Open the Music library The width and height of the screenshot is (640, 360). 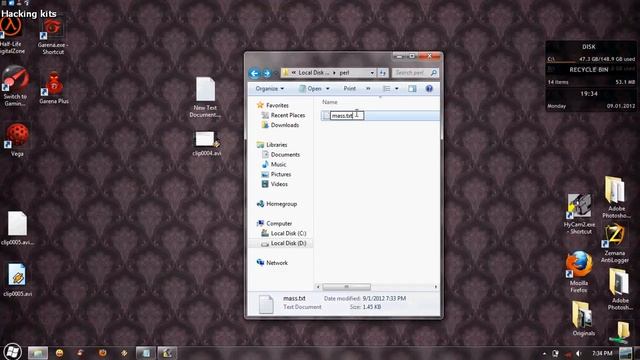point(278,164)
